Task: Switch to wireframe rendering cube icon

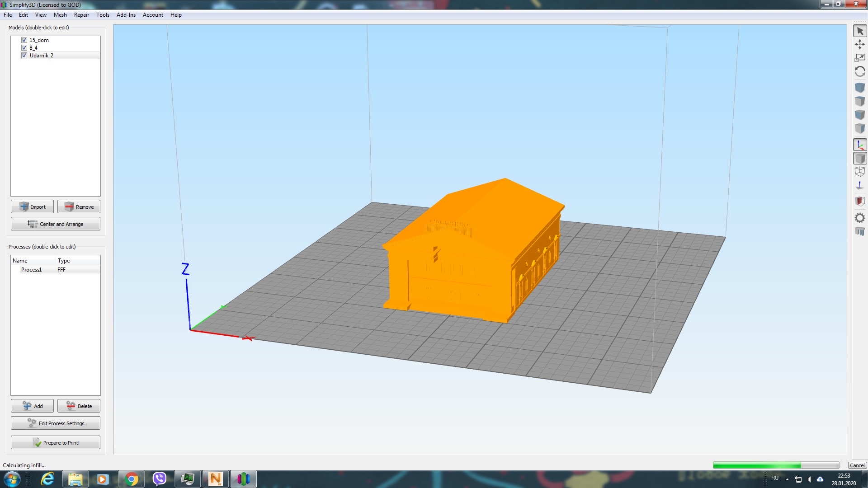Action: 860,172
